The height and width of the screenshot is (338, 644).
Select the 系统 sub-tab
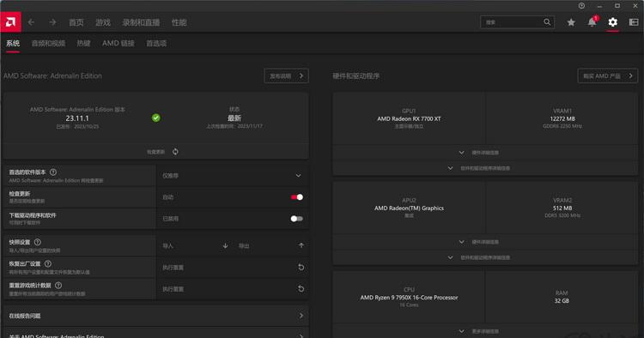point(13,43)
